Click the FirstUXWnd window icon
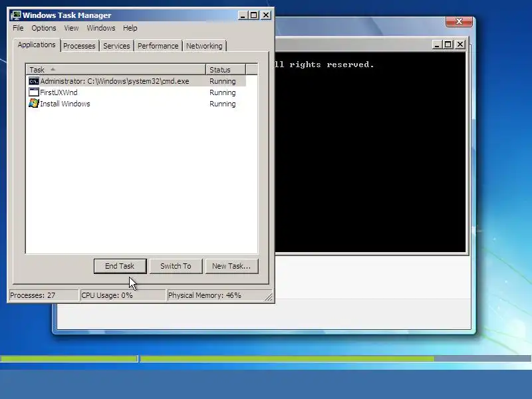The width and height of the screenshot is (532, 399). pyautogui.click(x=34, y=92)
